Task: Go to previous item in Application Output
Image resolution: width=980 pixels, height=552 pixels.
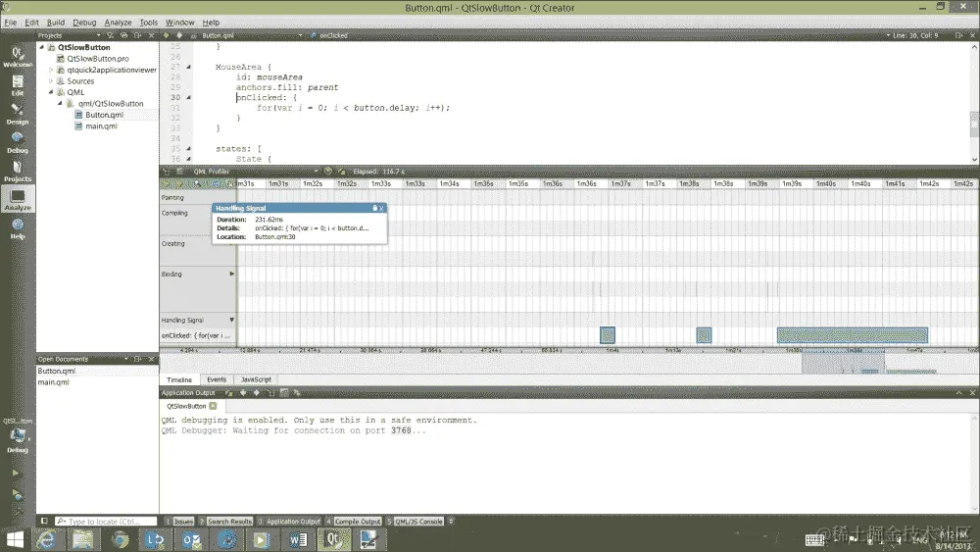Action: 243,392
